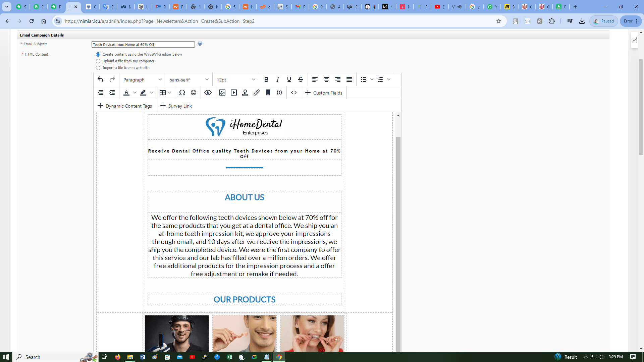This screenshot has height=362, width=644.
Task: Insert special character with the omega icon
Action: coord(182,93)
